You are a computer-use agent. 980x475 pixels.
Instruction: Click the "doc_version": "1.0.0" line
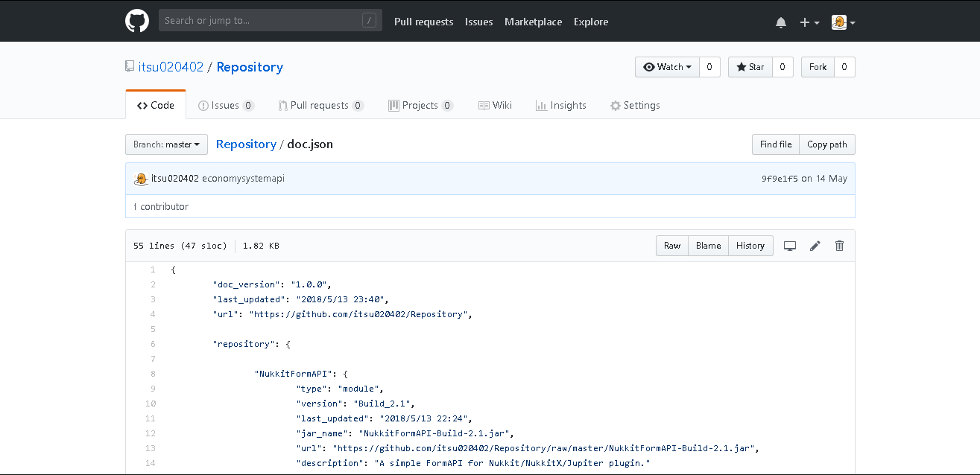pos(272,284)
